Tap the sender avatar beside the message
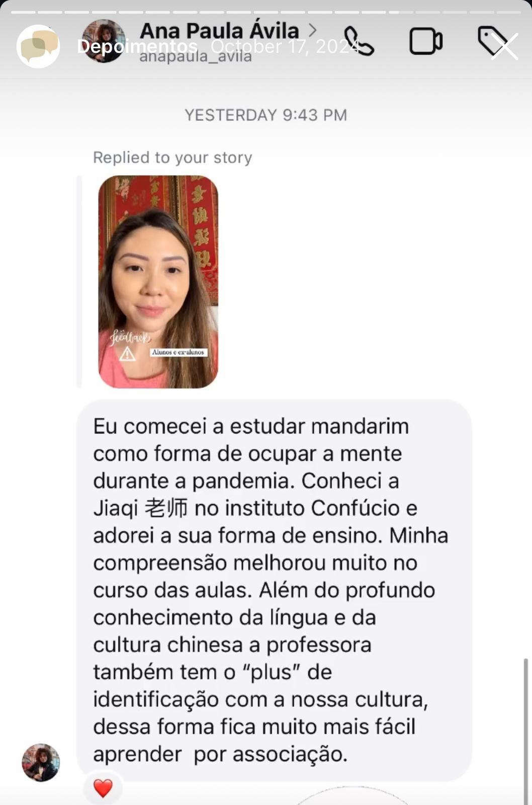532x805 pixels. click(x=41, y=763)
